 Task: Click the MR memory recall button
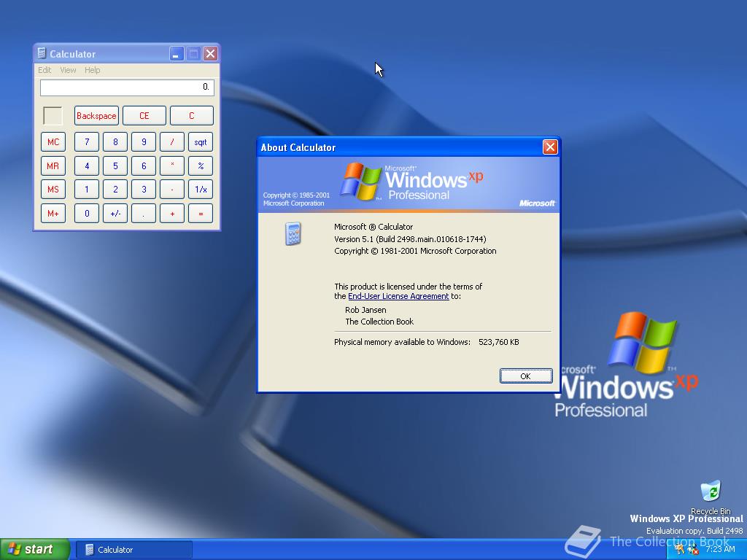click(53, 166)
